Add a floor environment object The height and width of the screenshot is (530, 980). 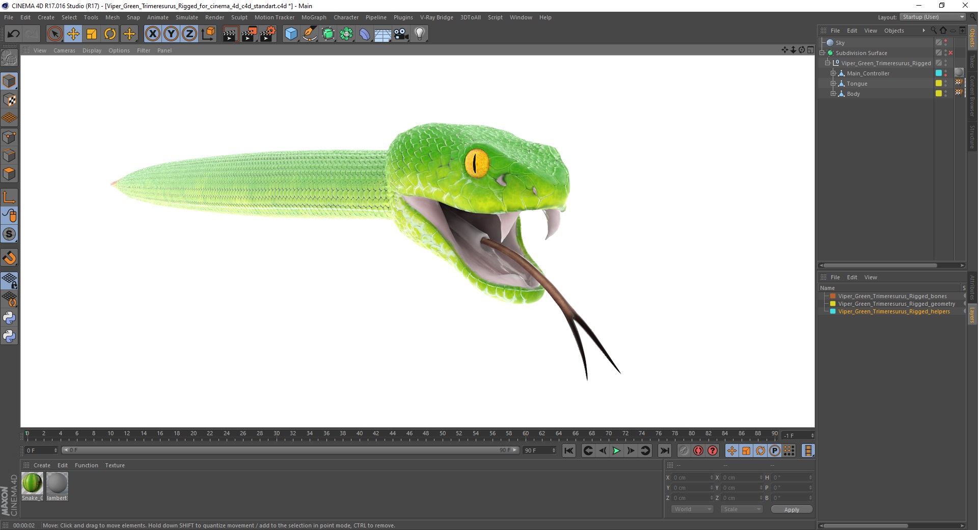click(383, 34)
